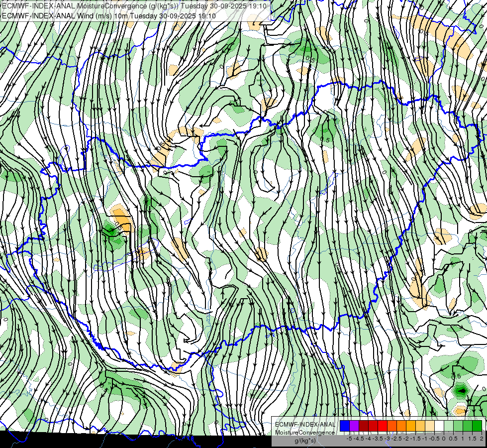Click the legend tick value 1.5
This screenshot has width=487, height=448.
473,439
